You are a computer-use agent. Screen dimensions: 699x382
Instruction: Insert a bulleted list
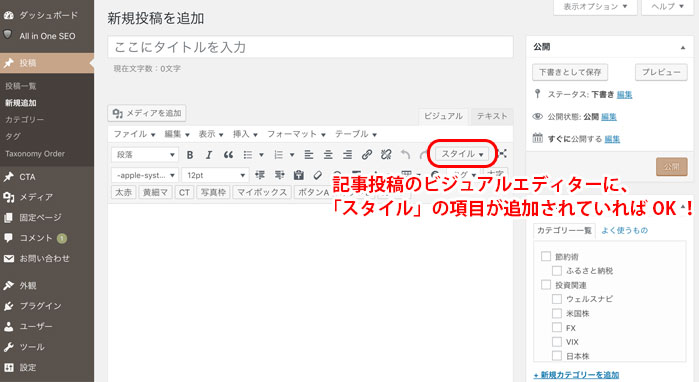pos(248,155)
